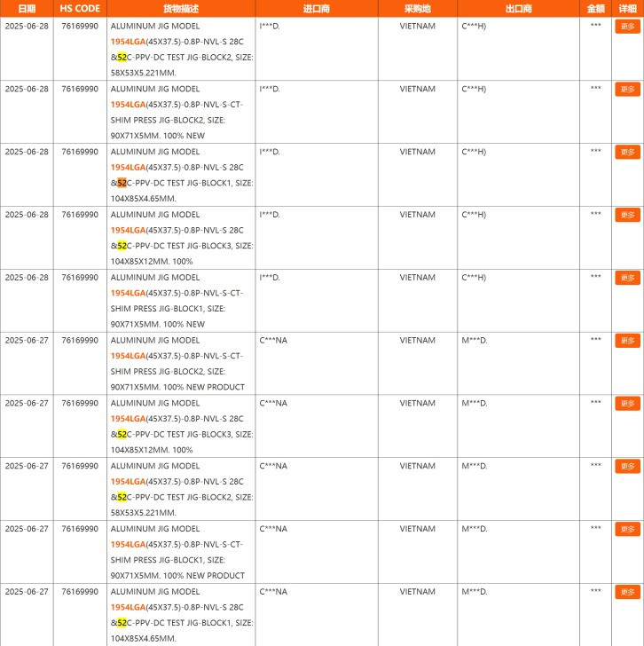
Task: Click the 详细 column header
Action: click(x=627, y=9)
